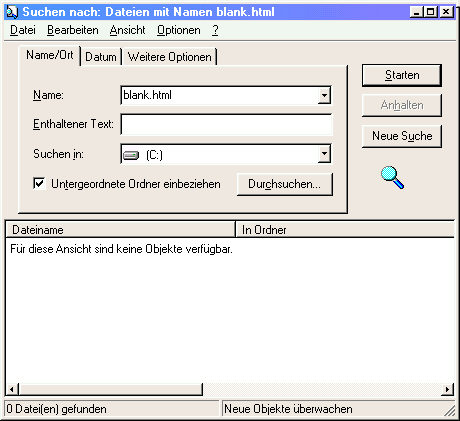Viewport: 460px width, 421px height.
Task: Click the Durchsuchen... button
Action: [x=284, y=184]
